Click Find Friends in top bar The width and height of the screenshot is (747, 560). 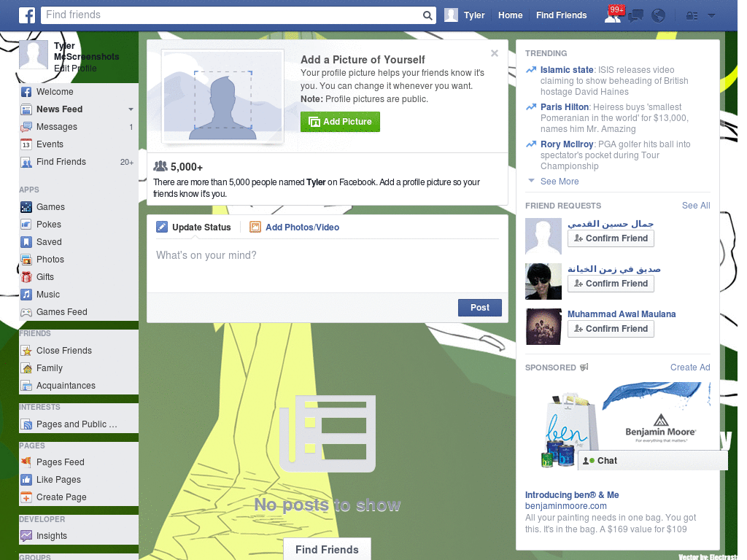[561, 15]
